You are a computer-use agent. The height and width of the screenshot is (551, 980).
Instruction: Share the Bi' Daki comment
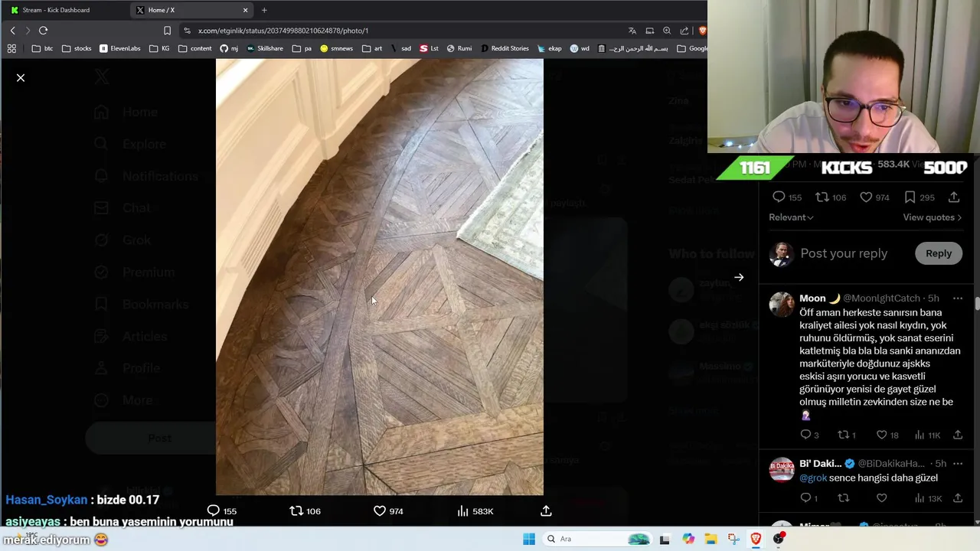click(957, 498)
